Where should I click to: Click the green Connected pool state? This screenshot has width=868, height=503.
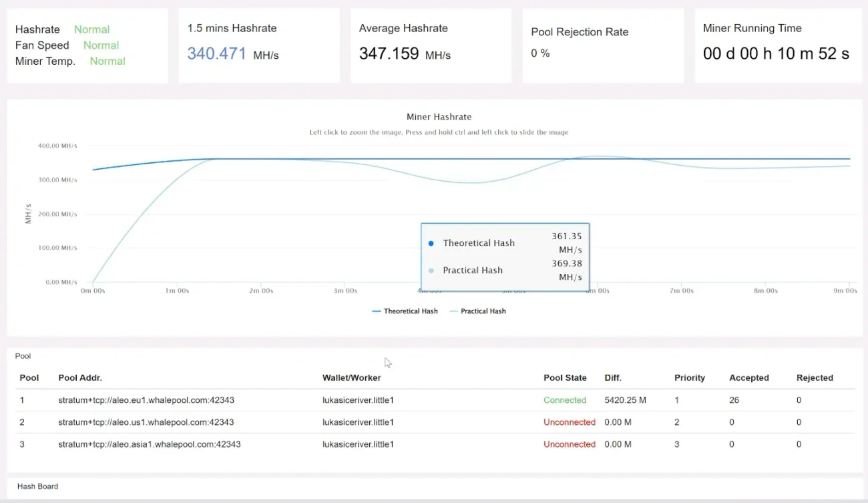[564, 400]
